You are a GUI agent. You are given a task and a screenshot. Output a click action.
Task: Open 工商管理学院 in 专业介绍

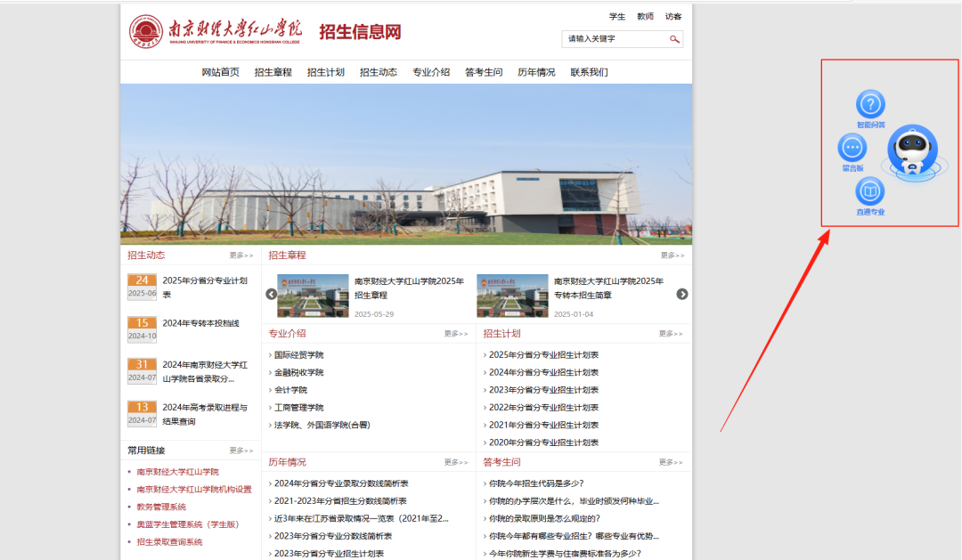click(298, 407)
